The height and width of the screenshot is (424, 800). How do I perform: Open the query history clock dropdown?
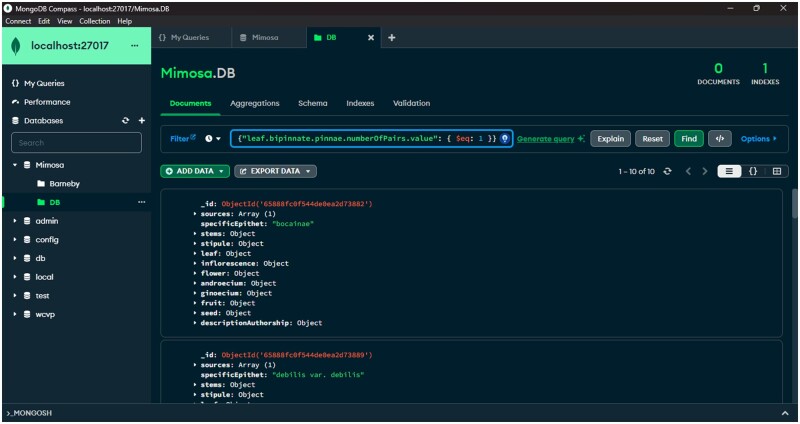tap(213, 139)
